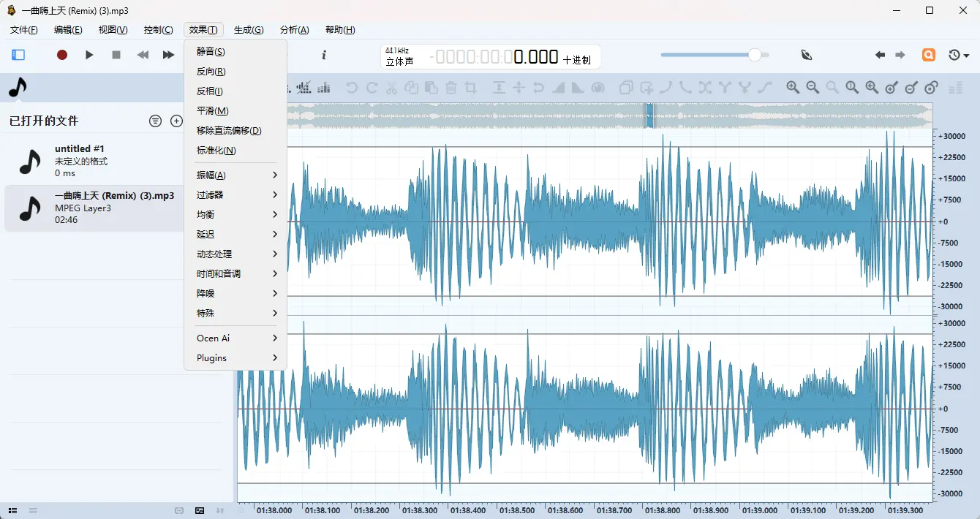This screenshot has height=519, width=980.
Task: Adjust the volume slider knob
Action: tap(755, 55)
